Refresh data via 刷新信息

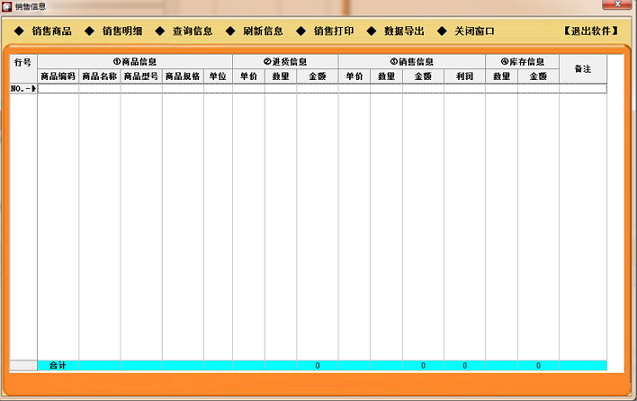click(x=263, y=31)
